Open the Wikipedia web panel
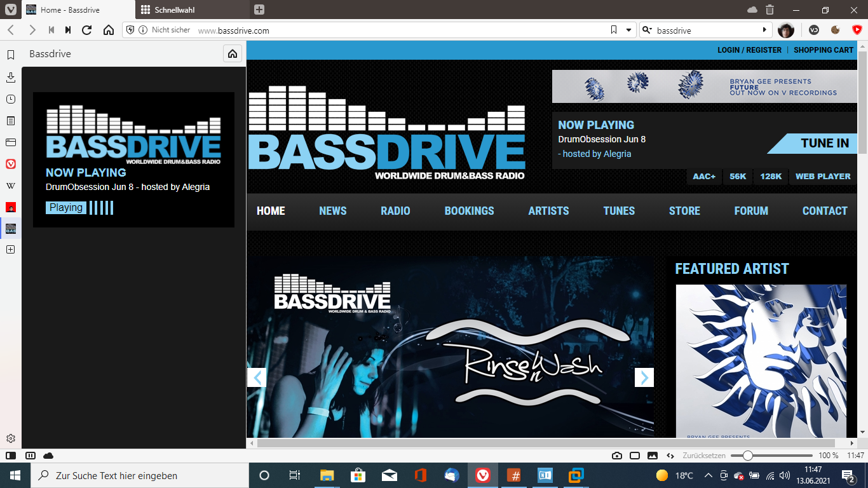Viewport: 868px width, 488px height. (11, 186)
